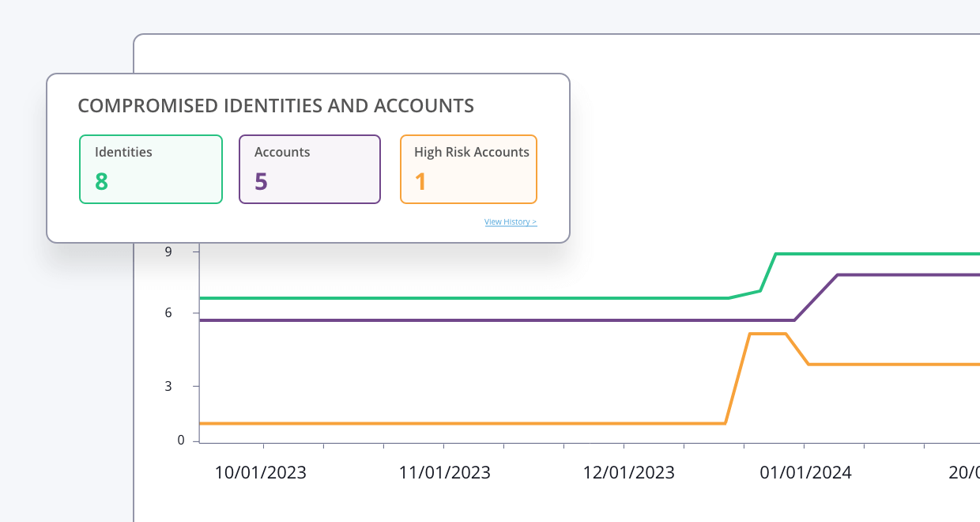Click the green Identities trend line
The width and height of the screenshot is (980, 522).
tap(474, 298)
